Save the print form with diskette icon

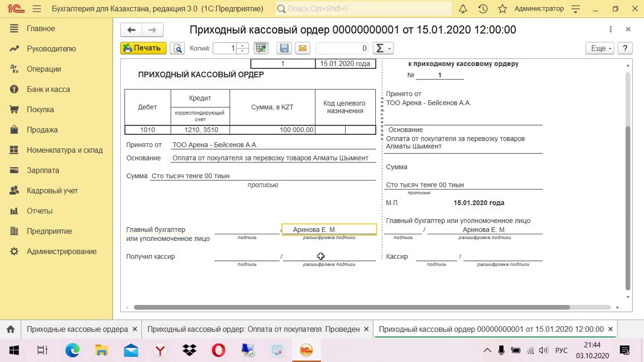coord(284,48)
